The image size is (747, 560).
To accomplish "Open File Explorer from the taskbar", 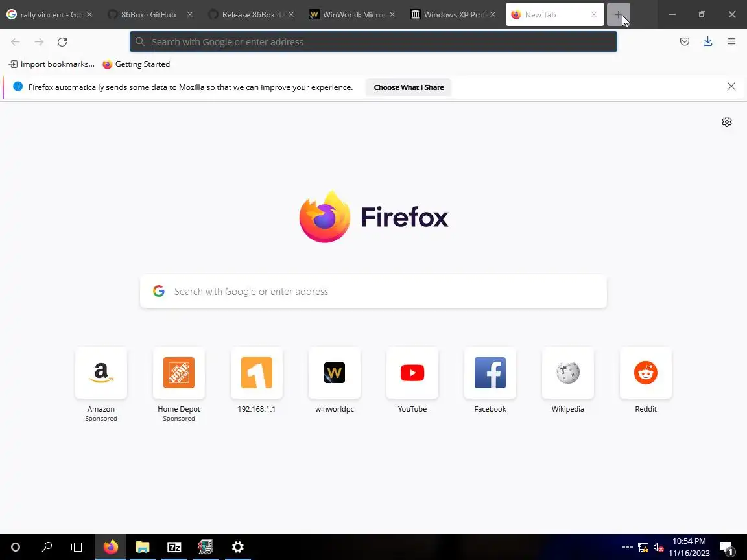I will click(143, 547).
